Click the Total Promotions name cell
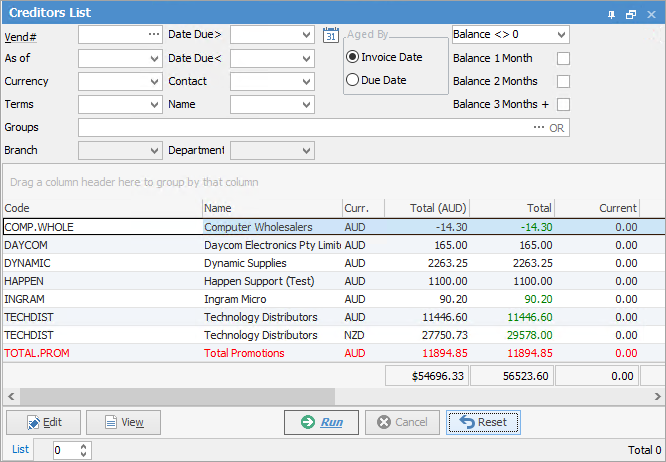666x462 pixels. (x=272, y=353)
